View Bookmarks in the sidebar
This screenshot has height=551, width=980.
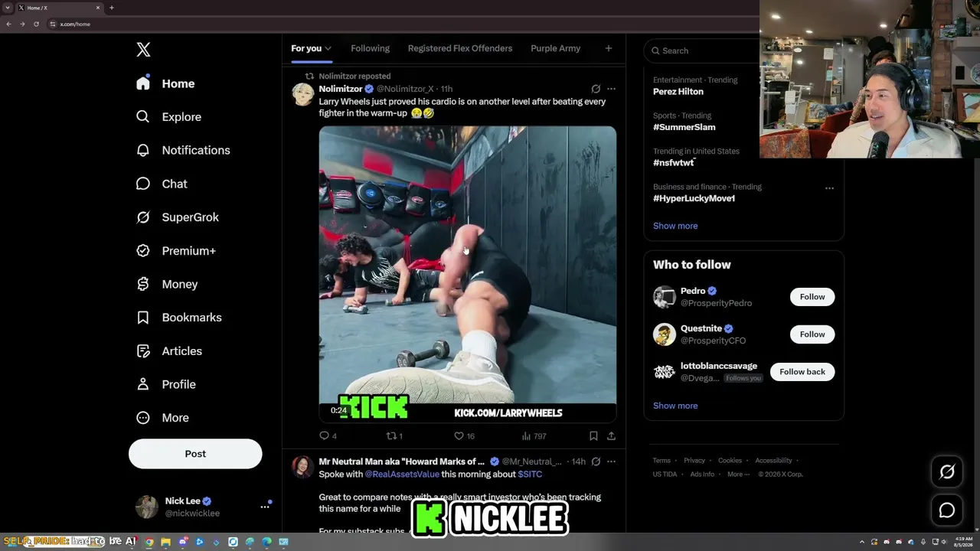point(179,318)
